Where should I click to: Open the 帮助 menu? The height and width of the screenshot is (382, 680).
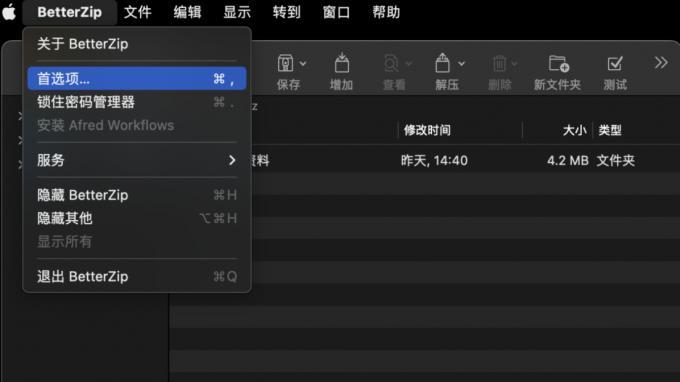coord(386,12)
